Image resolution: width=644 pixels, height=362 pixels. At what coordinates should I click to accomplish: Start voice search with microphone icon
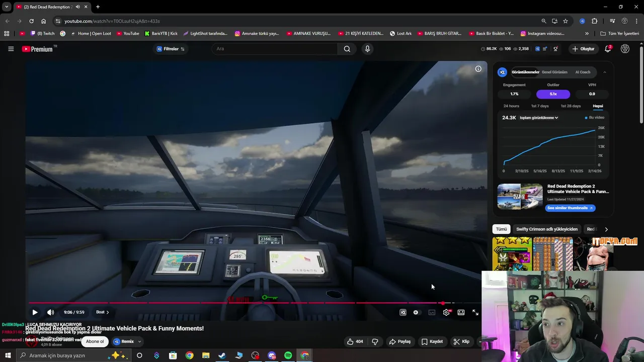pos(367,49)
